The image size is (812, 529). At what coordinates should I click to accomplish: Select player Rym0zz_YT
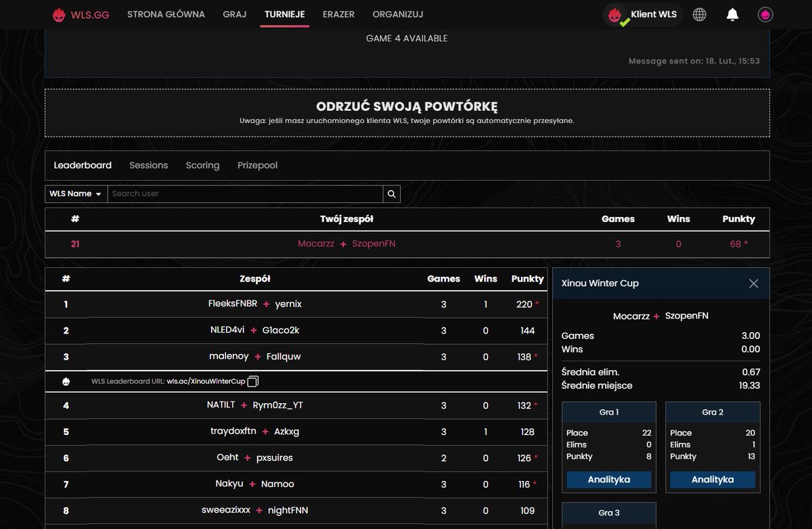[x=278, y=405]
